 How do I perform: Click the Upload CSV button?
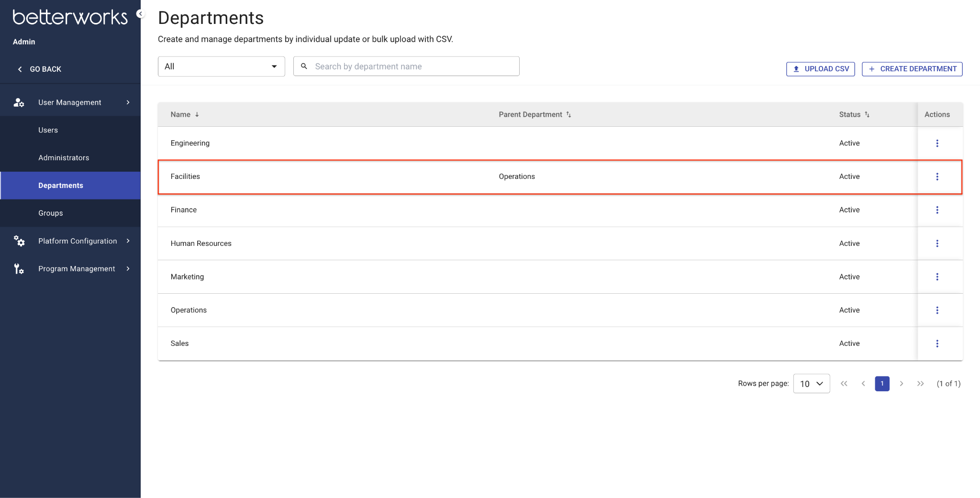pos(820,69)
